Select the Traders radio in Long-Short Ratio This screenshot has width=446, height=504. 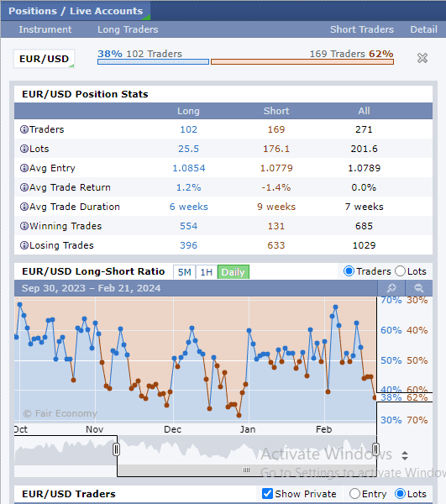[349, 271]
